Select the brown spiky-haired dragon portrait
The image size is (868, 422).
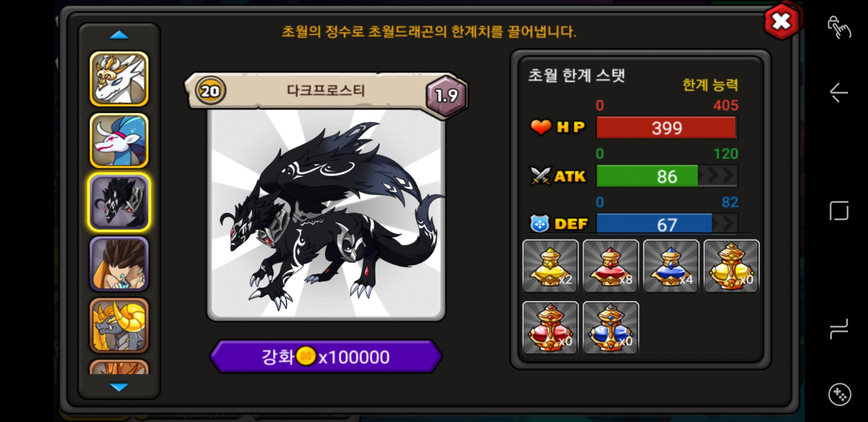(x=119, y=264)
